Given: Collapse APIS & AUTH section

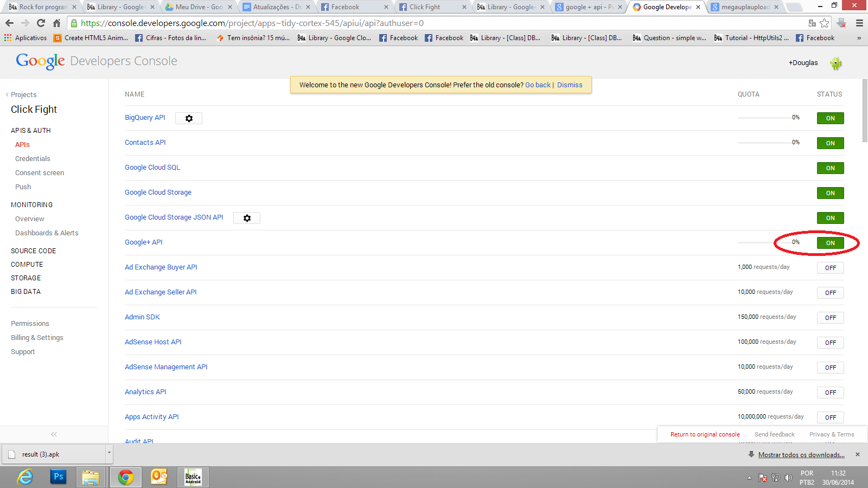Looking at the screenshot, I should 30,131.
